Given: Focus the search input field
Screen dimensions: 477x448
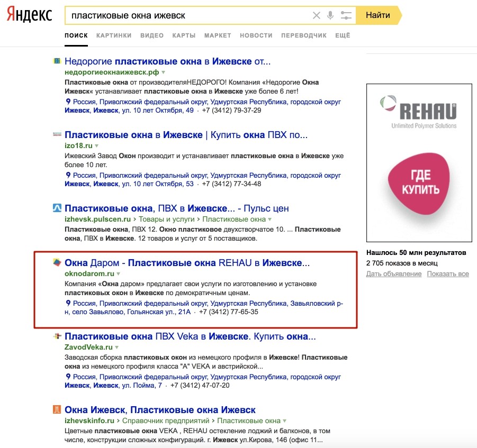Looking at the screenshot, I should 185,15.
